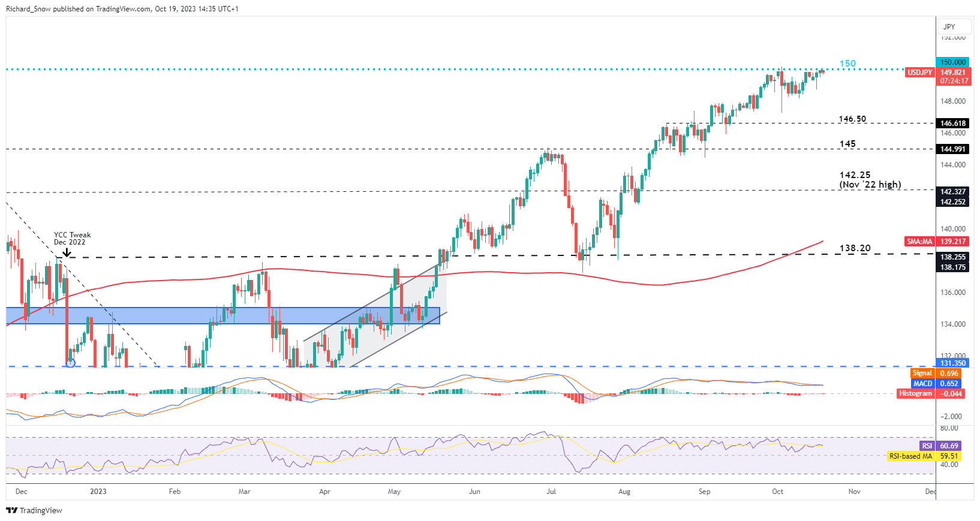The width and height of the screenshot is (980, 521).
Task: Click the 60.69 RSI value
Action: (949, 446)
